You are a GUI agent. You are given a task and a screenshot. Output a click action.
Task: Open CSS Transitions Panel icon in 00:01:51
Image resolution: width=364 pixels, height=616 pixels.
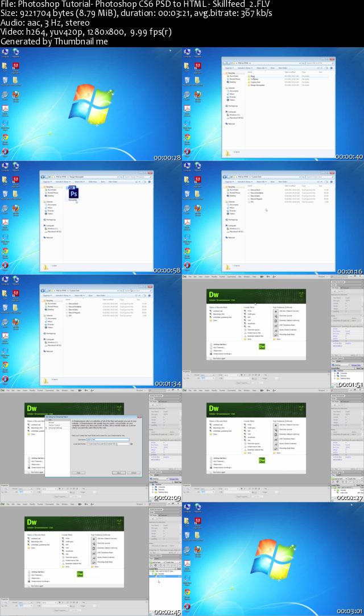coord(276,325)
